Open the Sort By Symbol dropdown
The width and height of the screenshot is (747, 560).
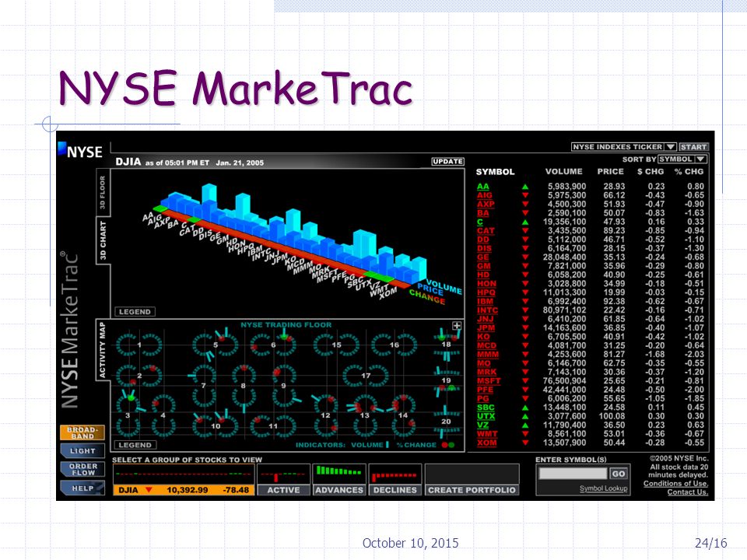(x=682, y=159)
